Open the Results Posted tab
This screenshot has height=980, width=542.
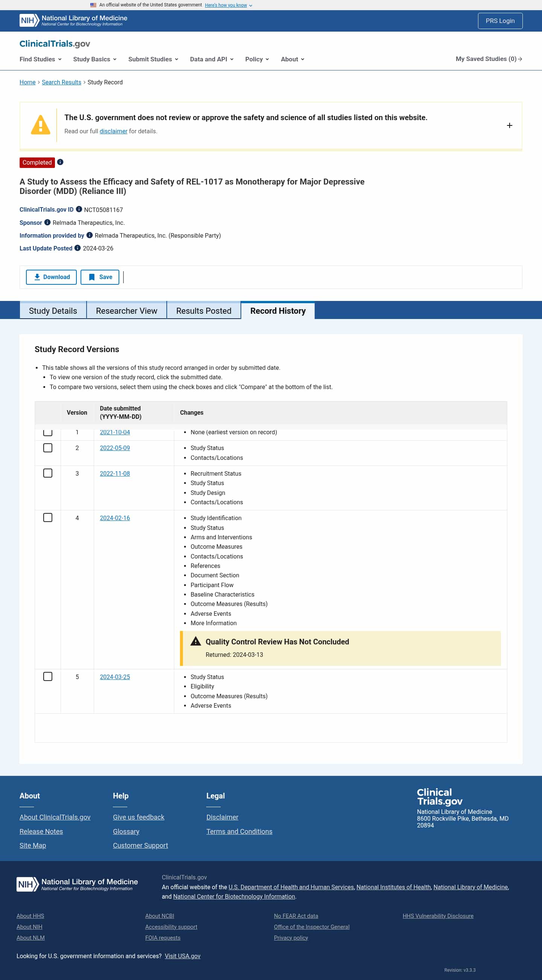tap(203, 311)
